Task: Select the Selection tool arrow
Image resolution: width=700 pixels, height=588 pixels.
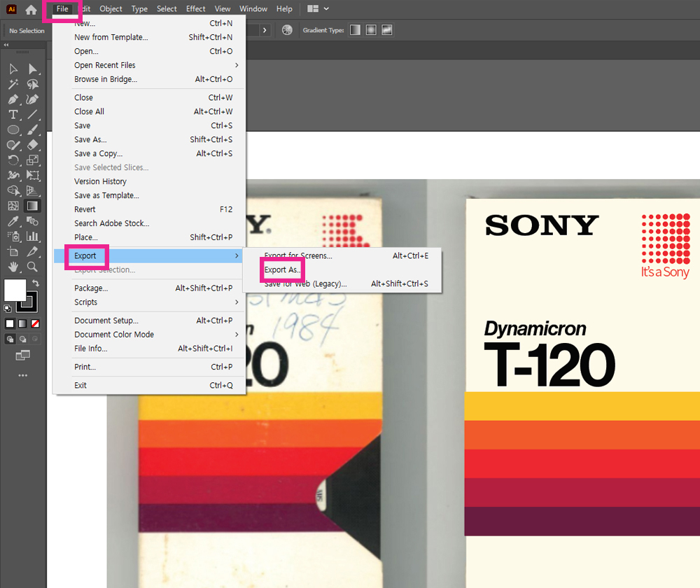Action: [13, 69]
